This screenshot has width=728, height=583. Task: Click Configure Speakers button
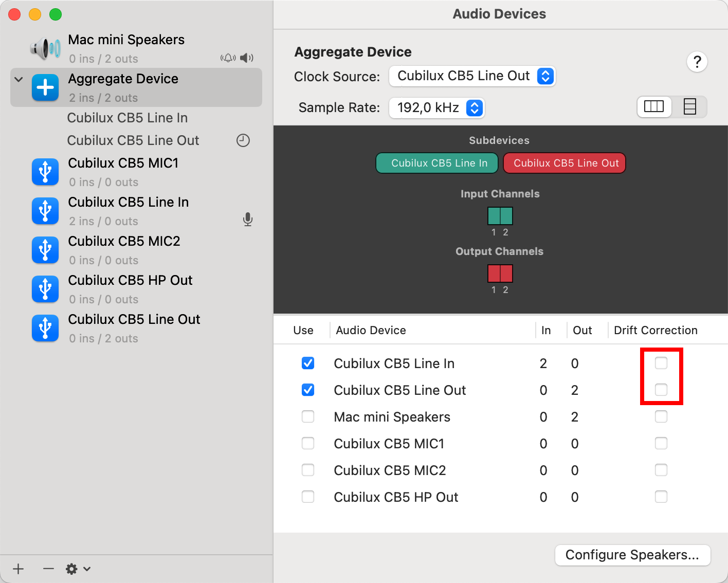(632, 555)
